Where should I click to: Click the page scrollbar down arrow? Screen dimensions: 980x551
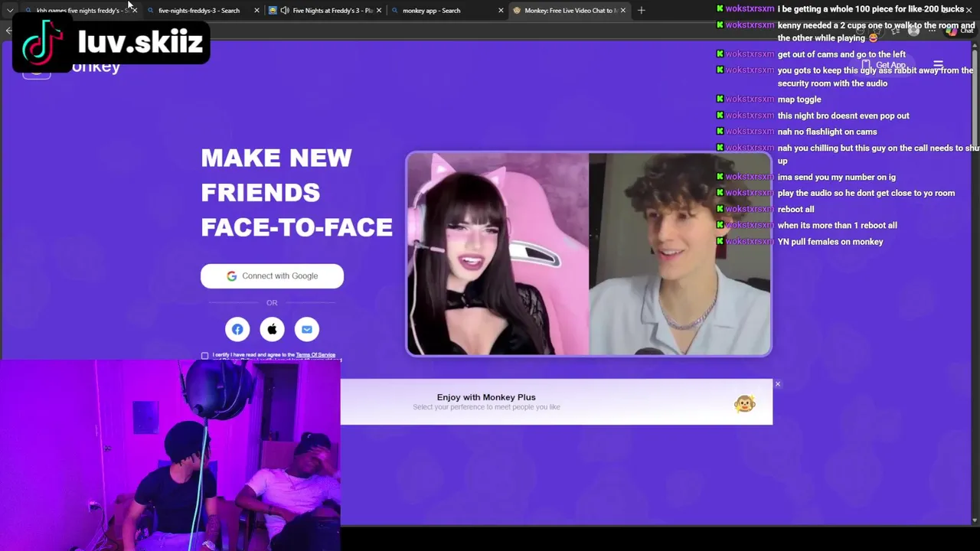pyautogui.click(x=975, y=520)
